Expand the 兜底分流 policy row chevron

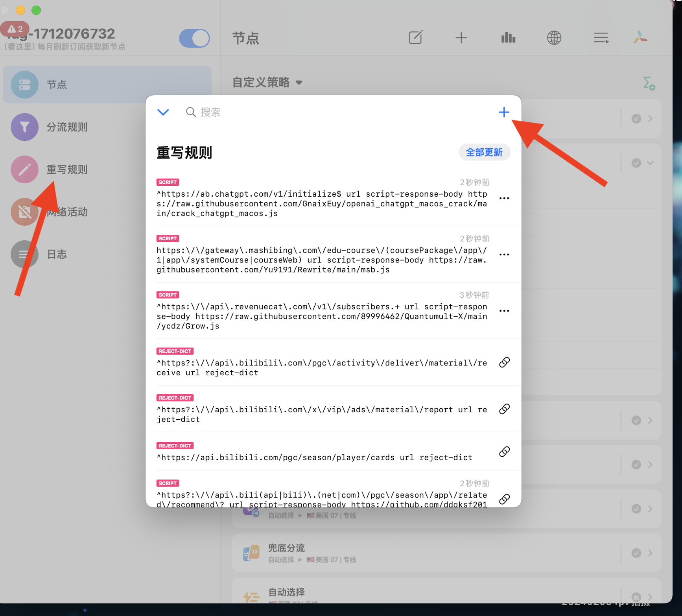[x=651, y=553]
